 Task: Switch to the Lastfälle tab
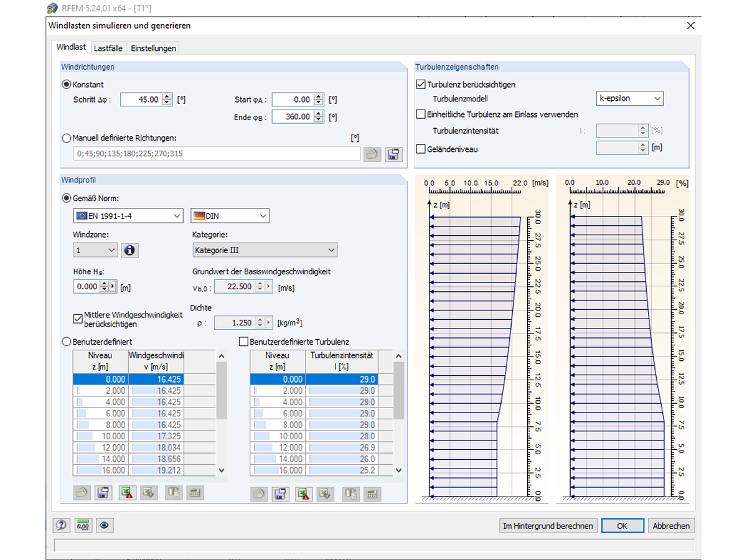(x=108, y=47)
